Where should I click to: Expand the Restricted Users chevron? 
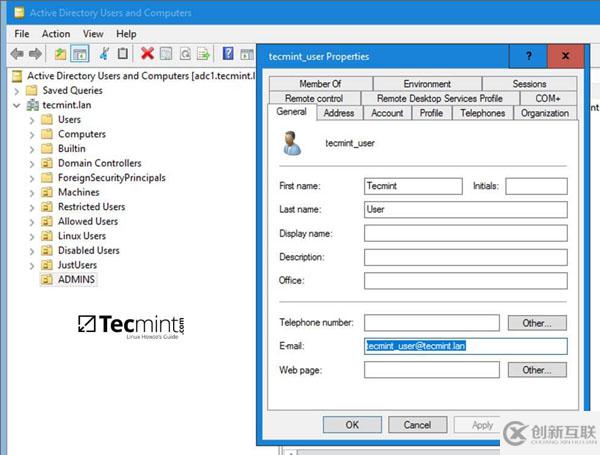point(32,207)
